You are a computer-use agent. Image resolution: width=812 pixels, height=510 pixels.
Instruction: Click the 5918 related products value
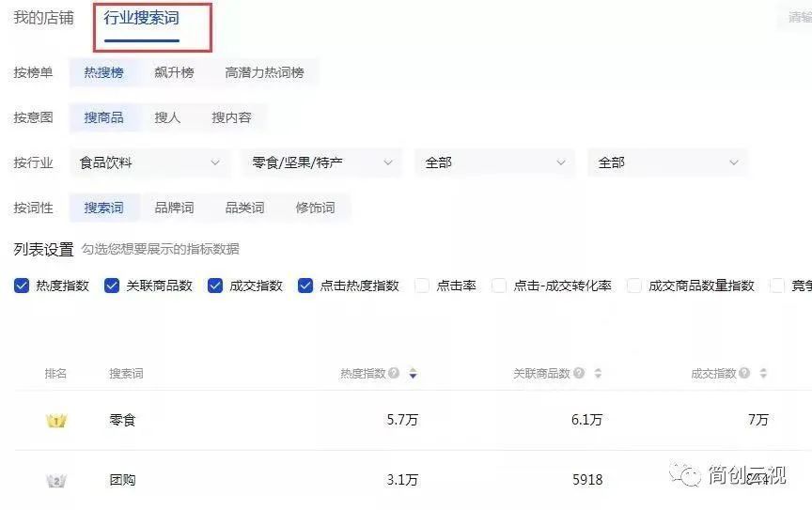(587, 480)
